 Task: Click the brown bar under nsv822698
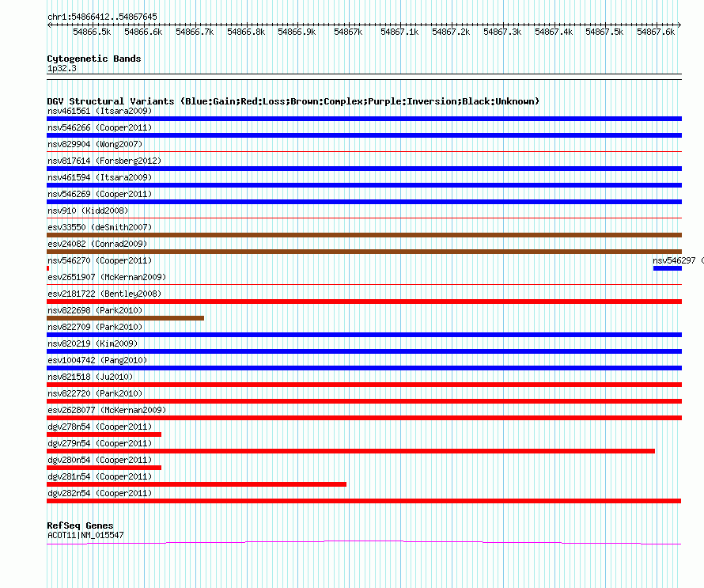125,318
